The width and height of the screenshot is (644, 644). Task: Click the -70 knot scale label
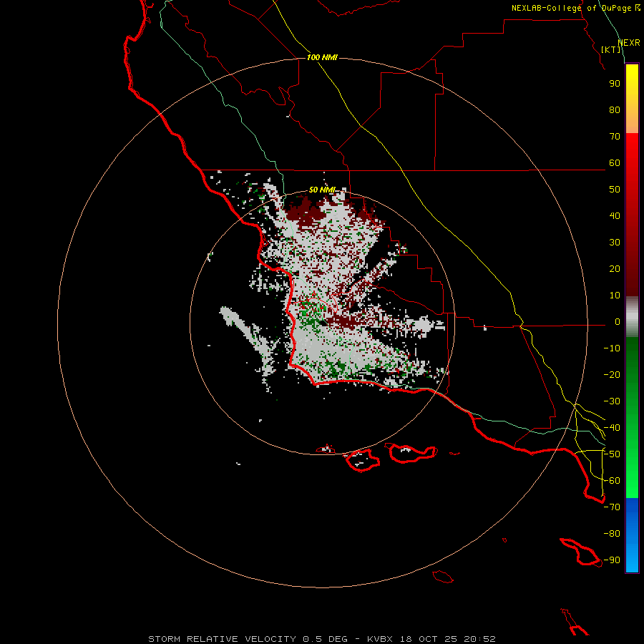pos(612,507)
